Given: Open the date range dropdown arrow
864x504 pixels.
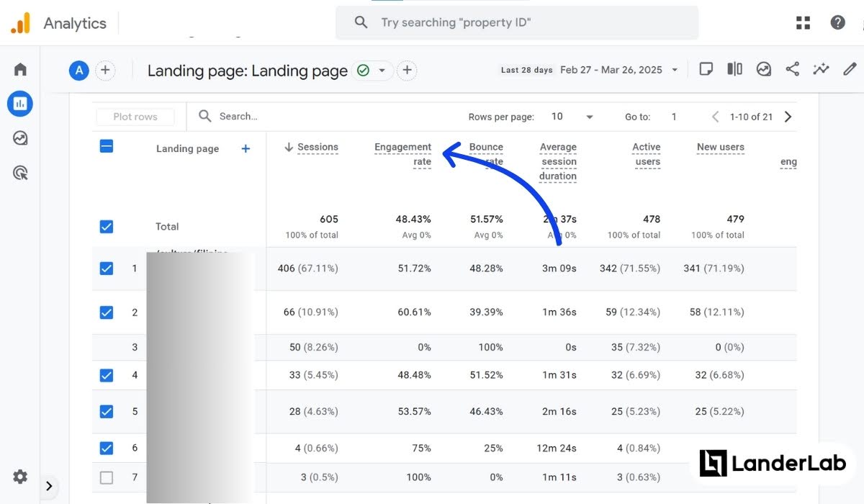Looking at the screenshot, I should (675, 70).
